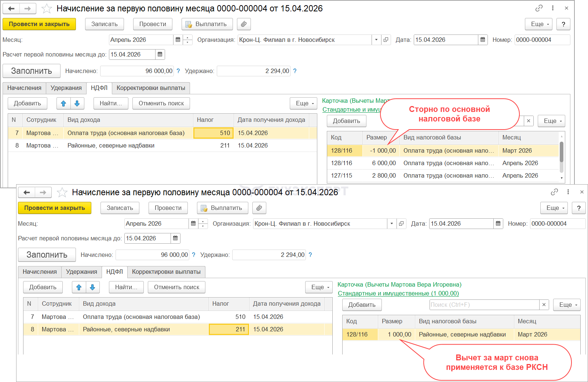The height and width of the screenshot is (382, 588).
Task: Click the chain link icon in lower window
Action: click(x=554, y=192)
